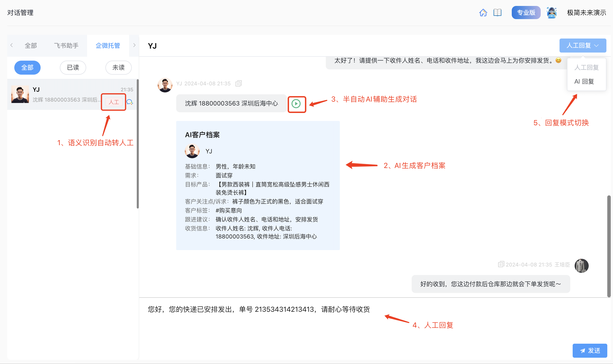
Task: Select the 未读 filter pill
Action: tap(118, 67)
